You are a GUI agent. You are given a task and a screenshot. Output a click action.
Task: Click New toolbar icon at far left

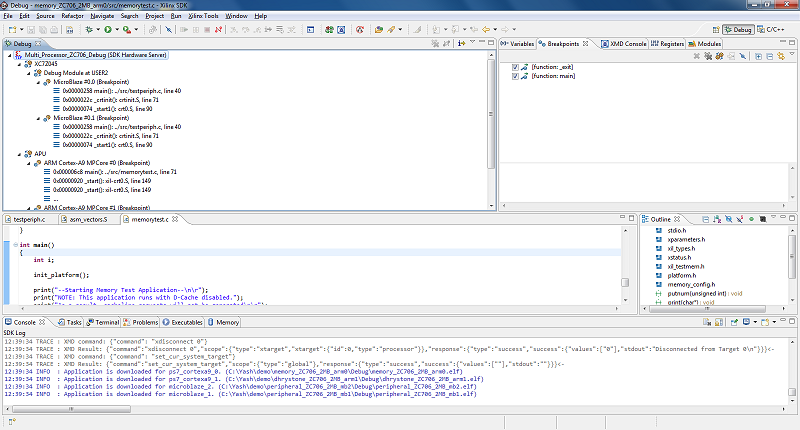point(13,30)
